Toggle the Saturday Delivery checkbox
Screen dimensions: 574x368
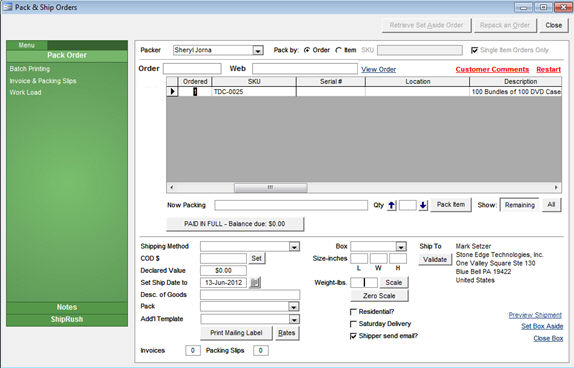[353, 324]
